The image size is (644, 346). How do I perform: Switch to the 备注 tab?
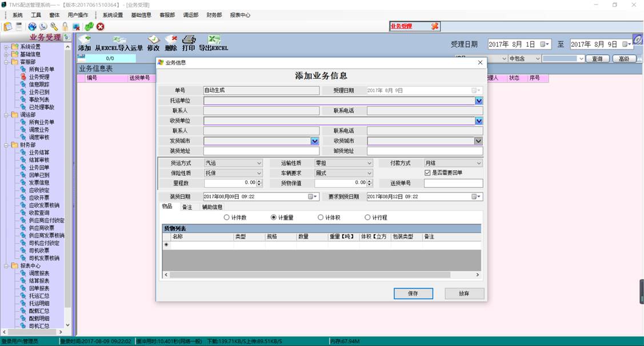187,207
